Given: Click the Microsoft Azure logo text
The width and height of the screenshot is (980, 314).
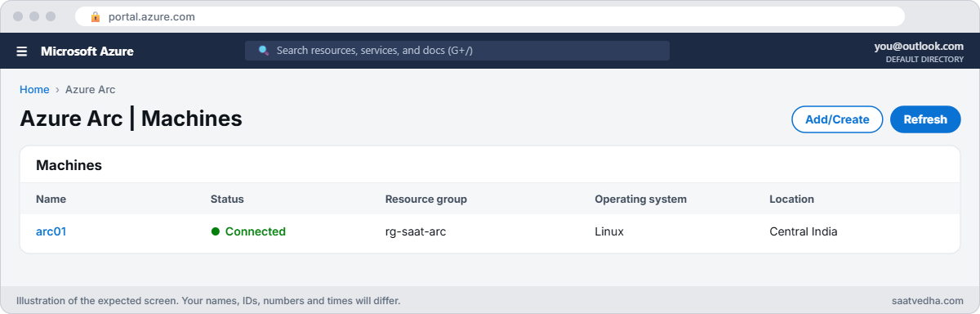Looking at the screenshot, I should coord(87,51).
